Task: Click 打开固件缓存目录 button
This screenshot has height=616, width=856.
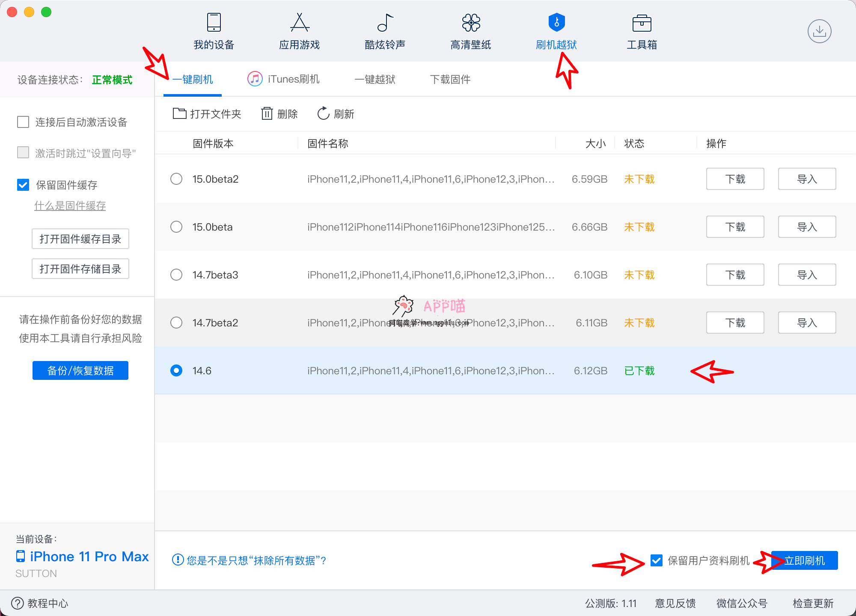Action: click(80, 239)
